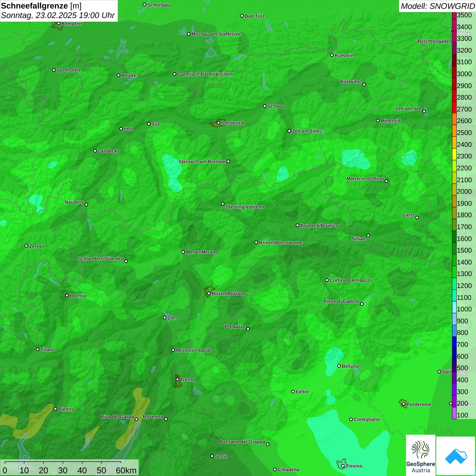Viewport: 476px width, 476px height.
Task: Click the Garmisch-Partenkirchen label
Action: (205, 74)
